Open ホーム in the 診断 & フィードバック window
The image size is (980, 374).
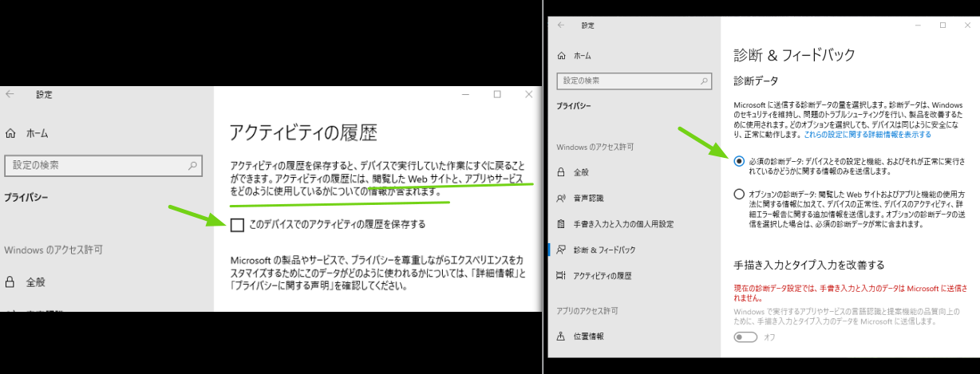click(575, 55)
